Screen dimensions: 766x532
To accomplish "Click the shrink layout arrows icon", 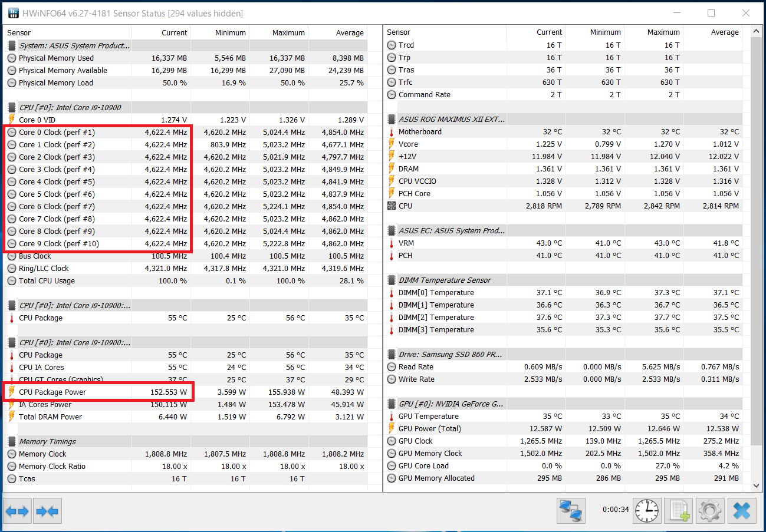I will point(47,511).
